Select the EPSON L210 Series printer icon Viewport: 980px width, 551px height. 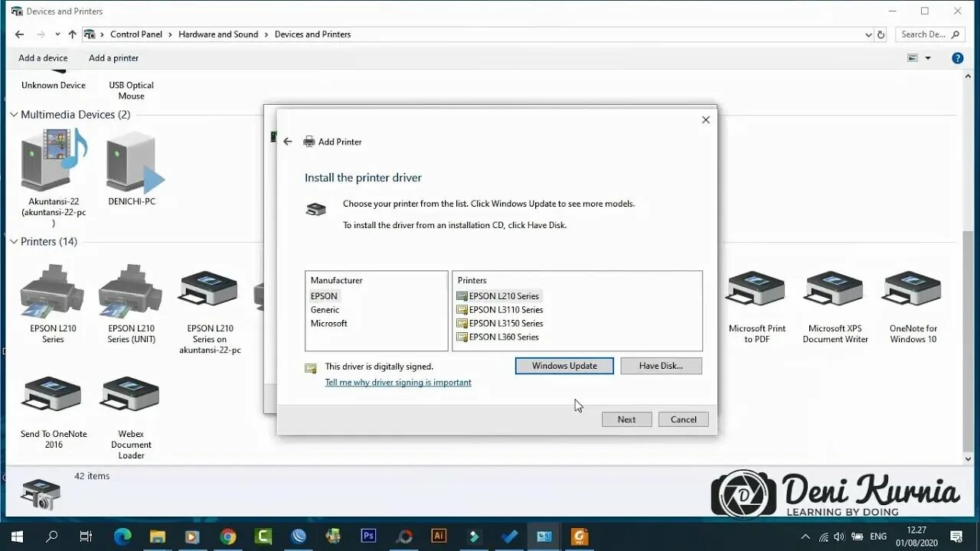[53, 291]
